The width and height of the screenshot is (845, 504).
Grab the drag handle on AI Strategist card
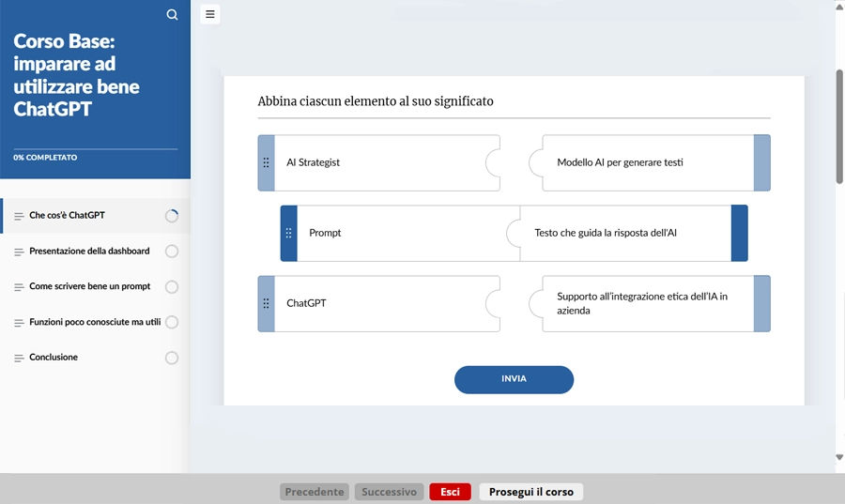[x=267, y=162]
